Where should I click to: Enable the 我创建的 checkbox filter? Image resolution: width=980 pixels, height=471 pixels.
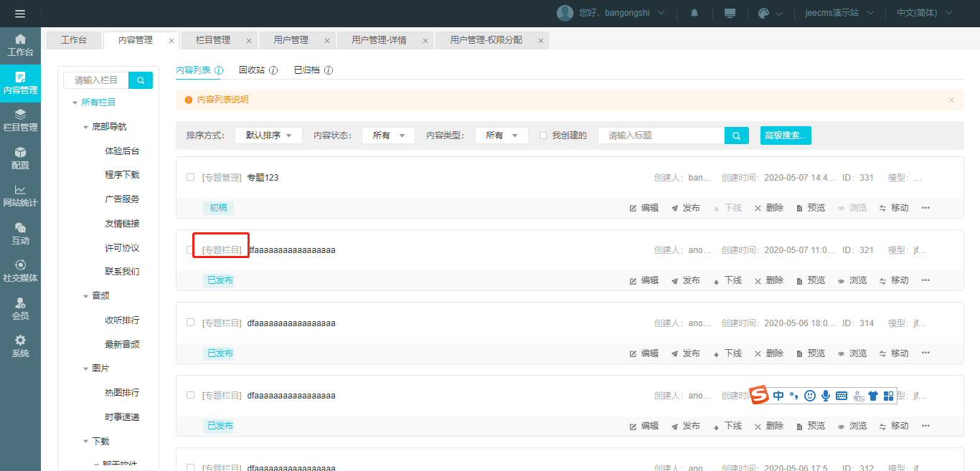click(x=543, y=135)
